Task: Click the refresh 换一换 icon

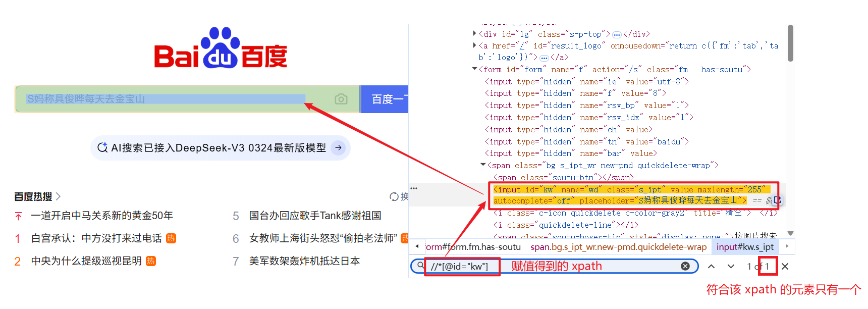Action: tap(394, 196)
